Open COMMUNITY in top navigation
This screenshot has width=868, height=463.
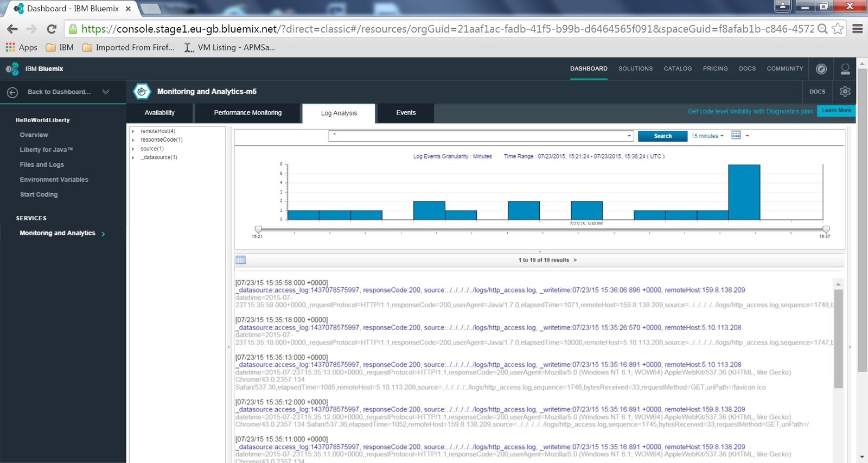click(785, 69)
